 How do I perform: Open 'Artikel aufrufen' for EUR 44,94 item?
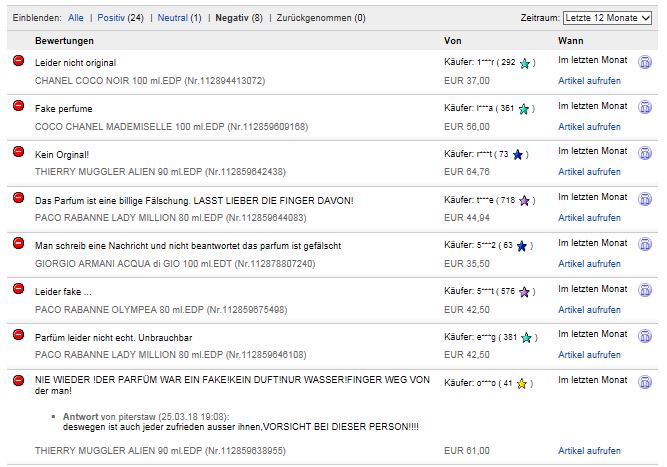[589, 218]
